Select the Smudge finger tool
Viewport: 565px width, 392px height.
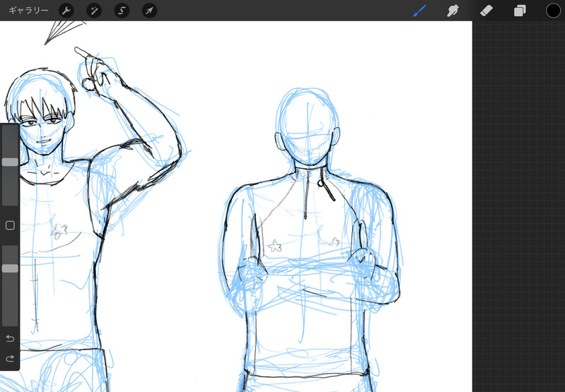[x=453, y=11]
